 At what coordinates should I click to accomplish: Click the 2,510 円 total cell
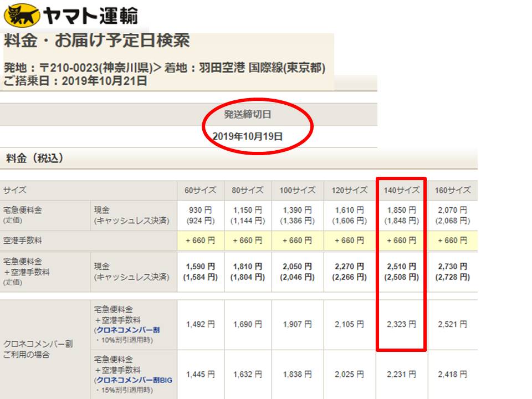click(x=401, y=272)
